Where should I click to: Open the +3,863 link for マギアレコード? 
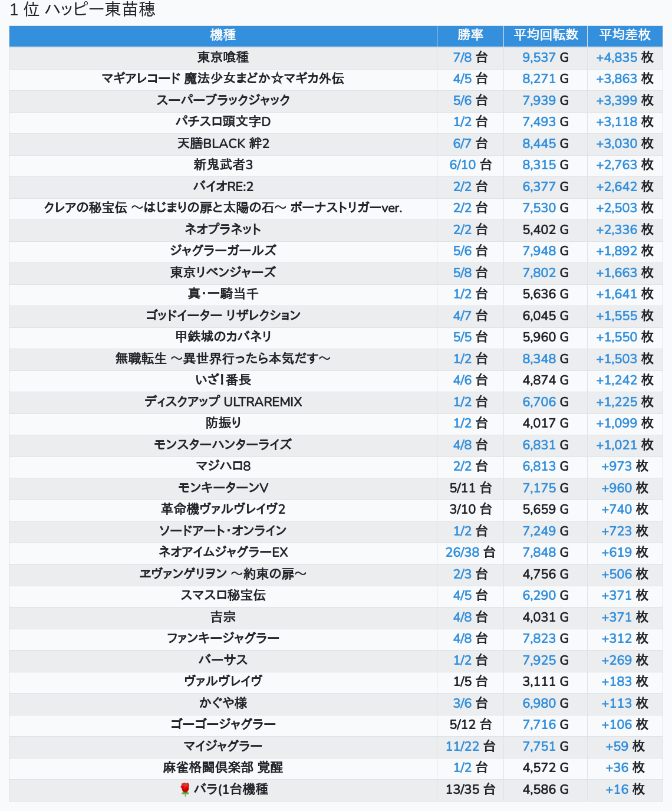pos(617,79)
